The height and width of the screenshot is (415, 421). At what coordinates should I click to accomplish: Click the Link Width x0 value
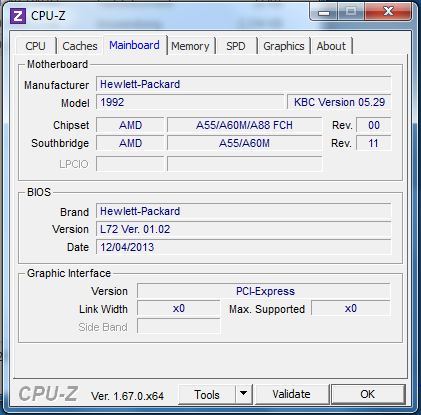point(179,309)
